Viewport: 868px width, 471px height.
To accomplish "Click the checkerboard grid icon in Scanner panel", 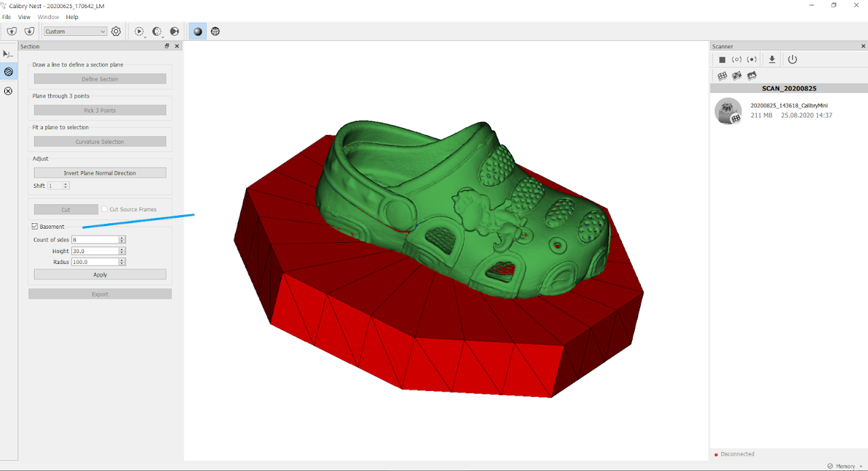I will 722,76.
